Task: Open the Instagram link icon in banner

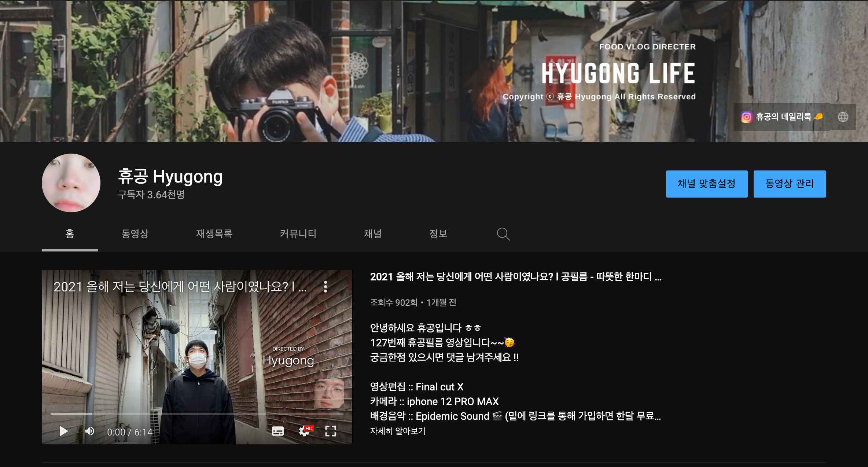Action: (746, 117)
